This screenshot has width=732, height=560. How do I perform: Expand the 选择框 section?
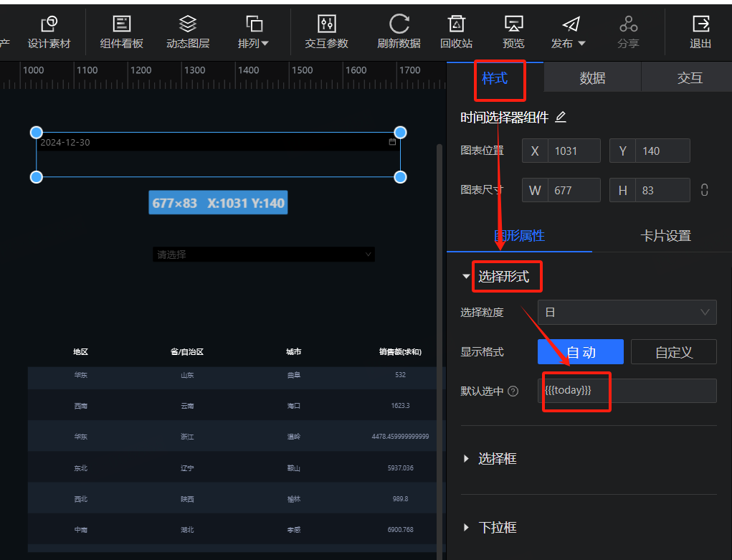click(x=497, y=458)
